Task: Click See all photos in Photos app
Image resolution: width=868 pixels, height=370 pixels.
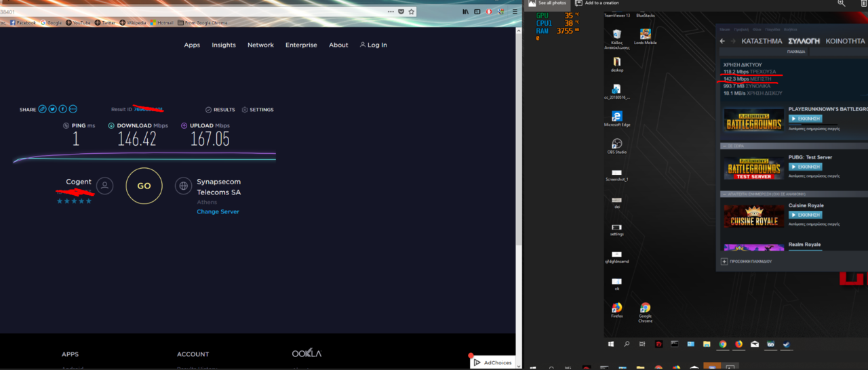Action: click(x=547, y=3)
